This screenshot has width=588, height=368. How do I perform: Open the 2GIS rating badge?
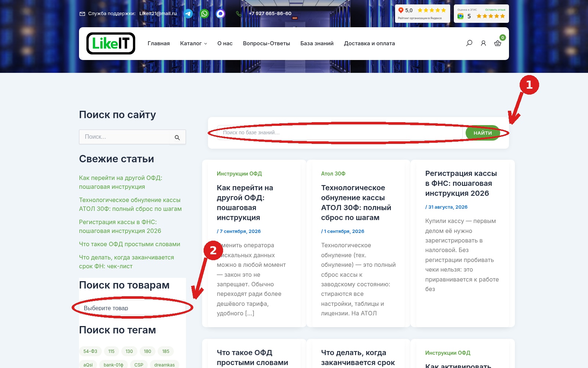[481, 14]
